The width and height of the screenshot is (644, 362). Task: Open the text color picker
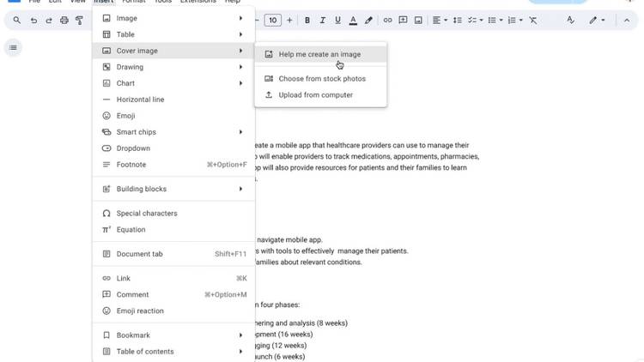pos(352,20)
